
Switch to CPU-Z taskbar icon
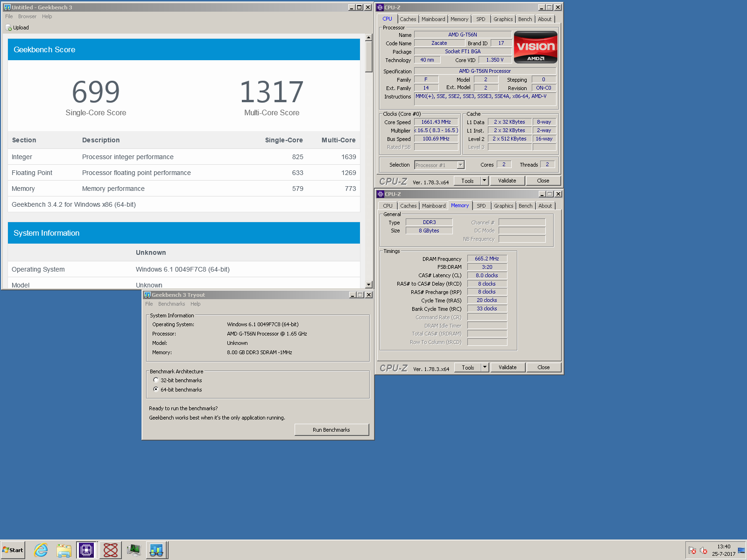coord(87,550)
